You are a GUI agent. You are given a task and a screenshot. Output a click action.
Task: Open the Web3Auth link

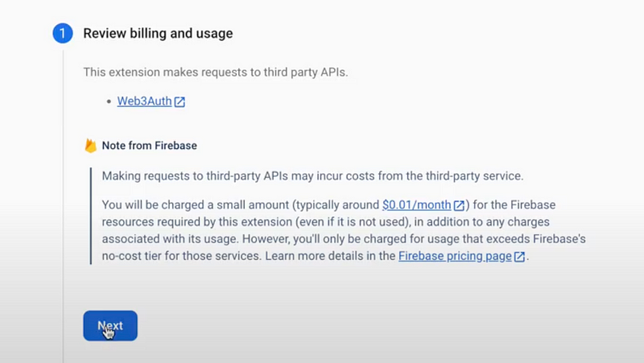click(144, 101)
